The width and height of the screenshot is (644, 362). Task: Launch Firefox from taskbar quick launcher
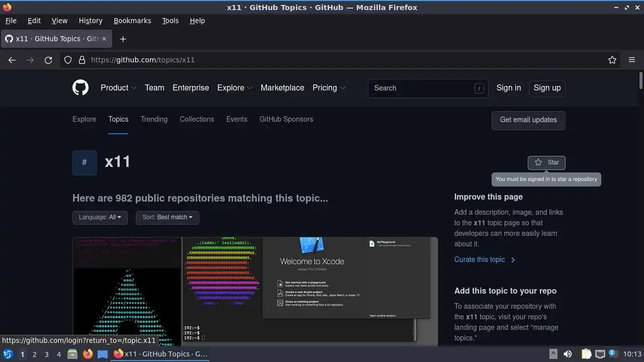pos(88,354)
